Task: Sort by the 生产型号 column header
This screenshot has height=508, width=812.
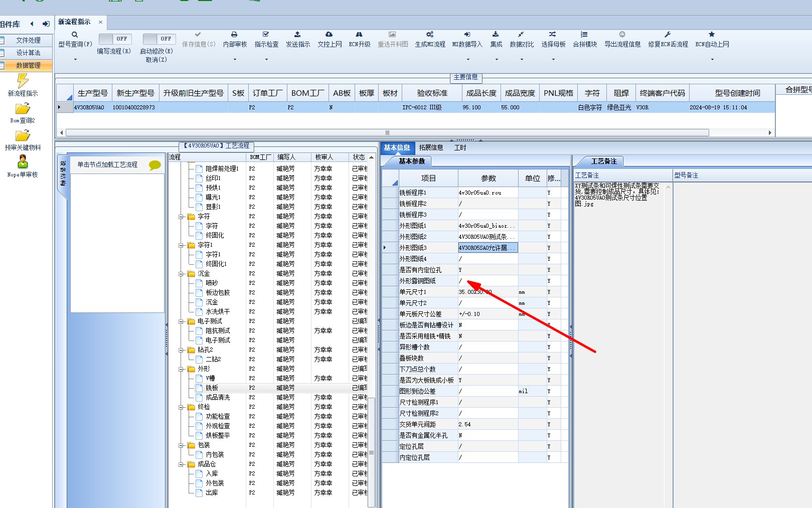Action: click(93, 93)
